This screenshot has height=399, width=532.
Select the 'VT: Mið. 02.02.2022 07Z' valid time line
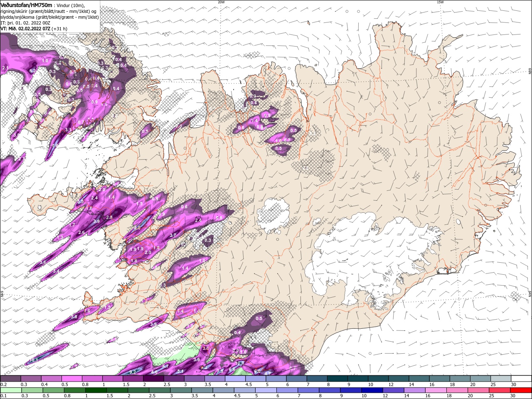click(26, 29)
